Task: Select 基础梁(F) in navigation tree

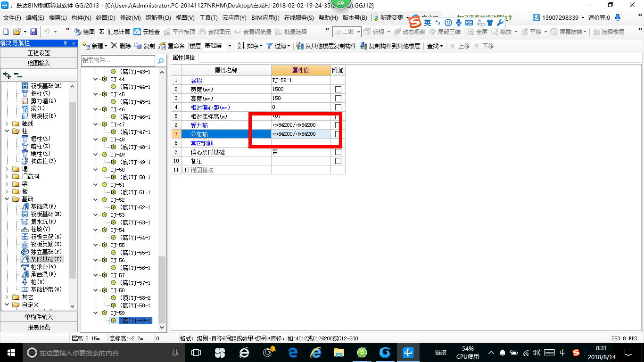Action: tap(39, 206)
